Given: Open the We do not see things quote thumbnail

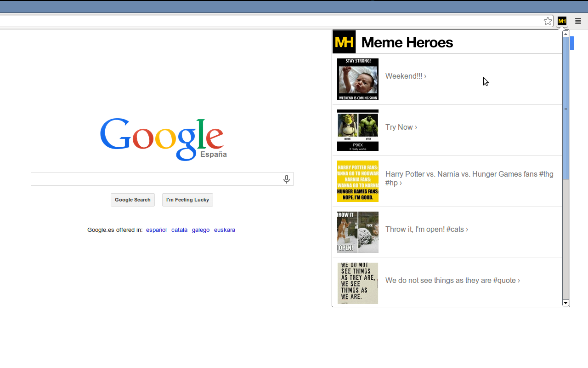Looking at the screenshot, I should 358,283.
